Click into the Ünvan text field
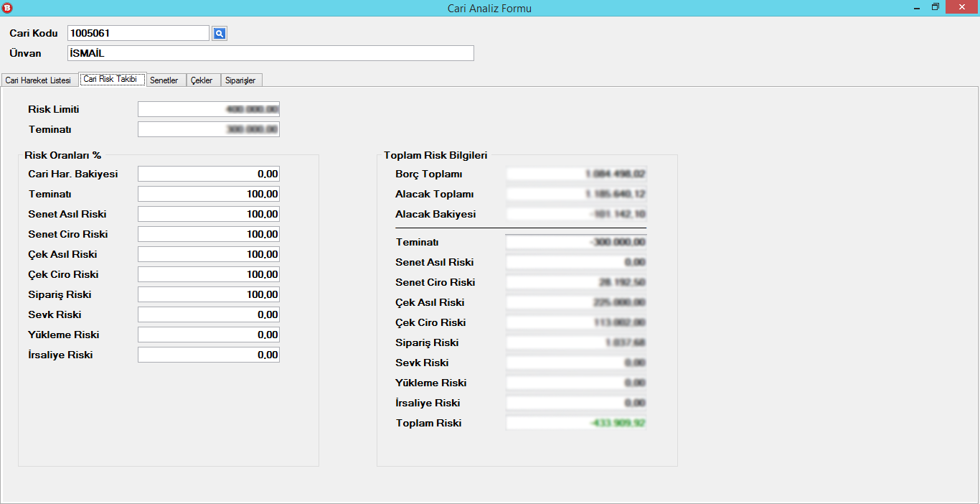The height and width of the screenshot is (504, 980). (270, 53)
